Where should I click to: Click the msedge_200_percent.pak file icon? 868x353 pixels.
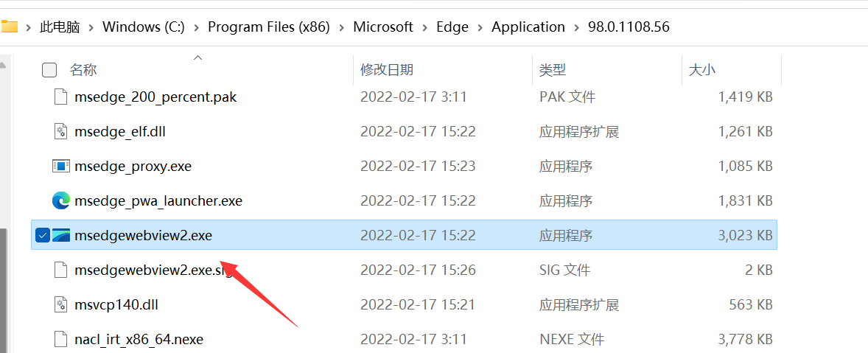coord(60,97)
